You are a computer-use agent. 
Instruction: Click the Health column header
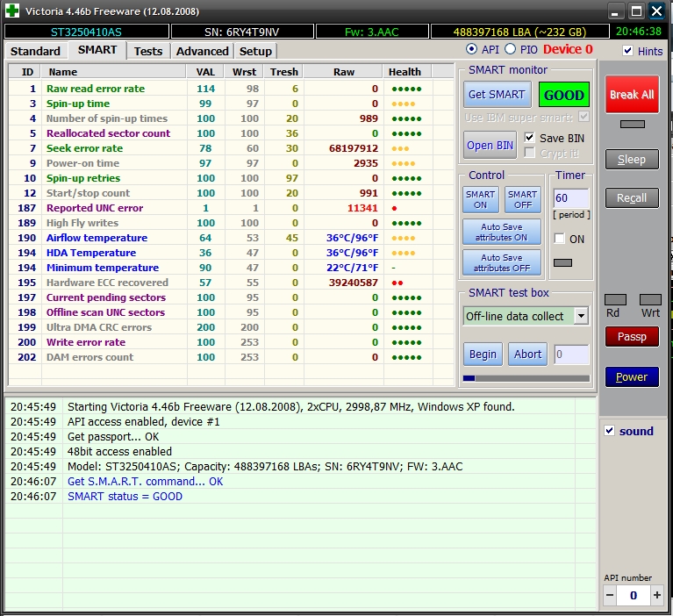click(407, 72)
